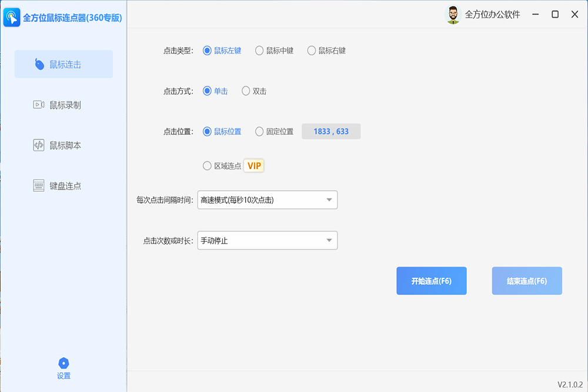Switch to the 键盘连点 tab

[64, 186]
